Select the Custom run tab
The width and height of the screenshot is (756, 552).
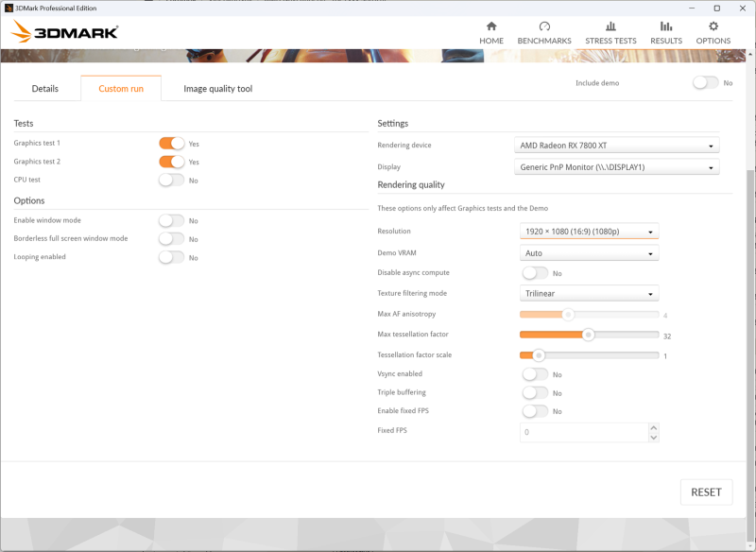(x=121, y=89)
